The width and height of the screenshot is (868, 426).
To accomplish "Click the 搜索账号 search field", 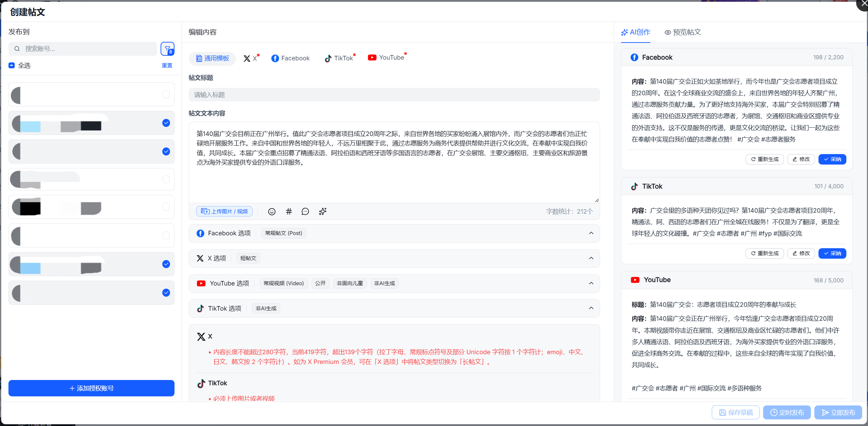I will pyautogui.click(x=83, y=49).
